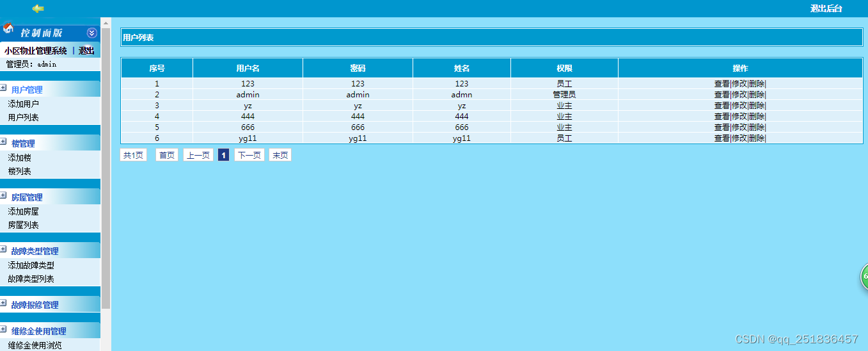Go to 下一页 in pagination
The image size is (868, 351).
[x=249, y=155]
